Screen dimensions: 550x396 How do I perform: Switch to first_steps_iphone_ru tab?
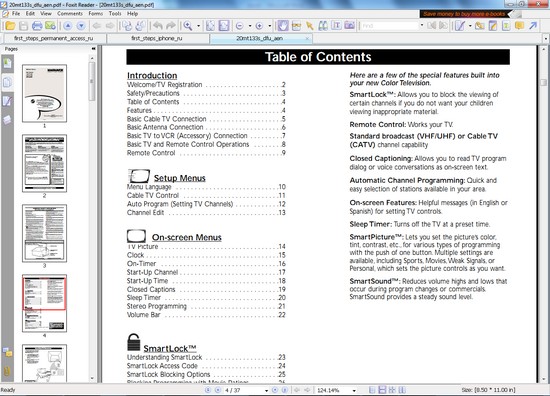(157, 38)
